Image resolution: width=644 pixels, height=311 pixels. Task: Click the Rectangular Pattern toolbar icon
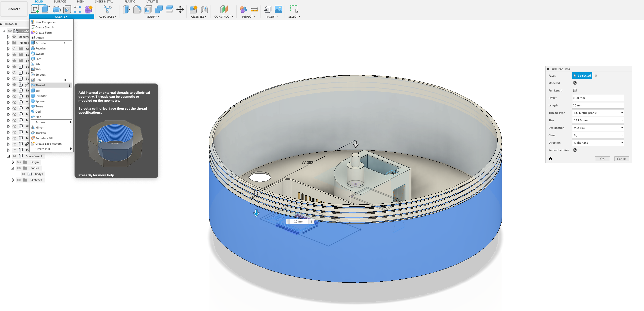[x=78, y=9]
